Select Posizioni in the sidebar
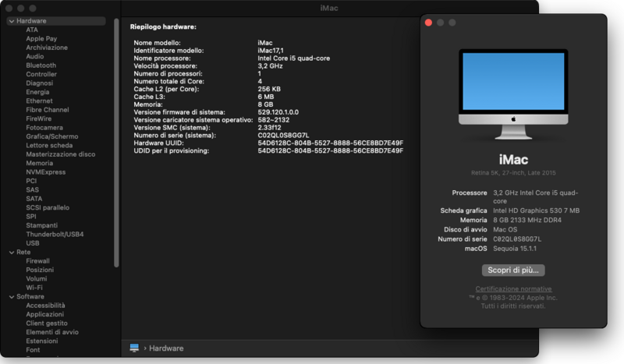Image resolution: width=624 pixels, height=364 pixels. click(40, 270)
